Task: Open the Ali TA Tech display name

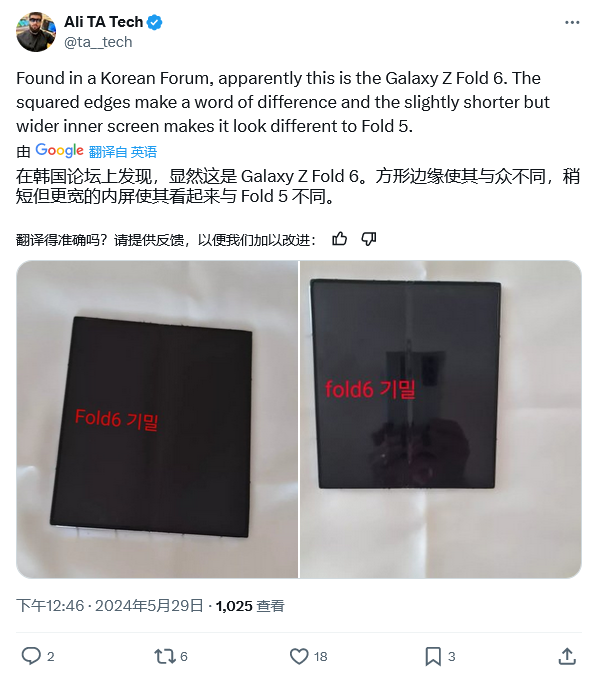Action: (103, 22)
